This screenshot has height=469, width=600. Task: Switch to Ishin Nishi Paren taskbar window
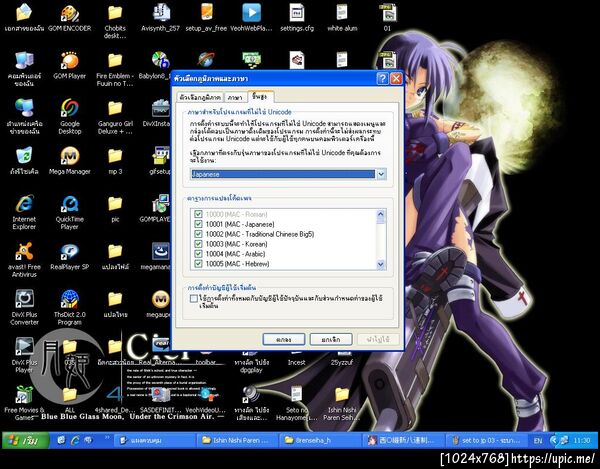click(236, 440)
